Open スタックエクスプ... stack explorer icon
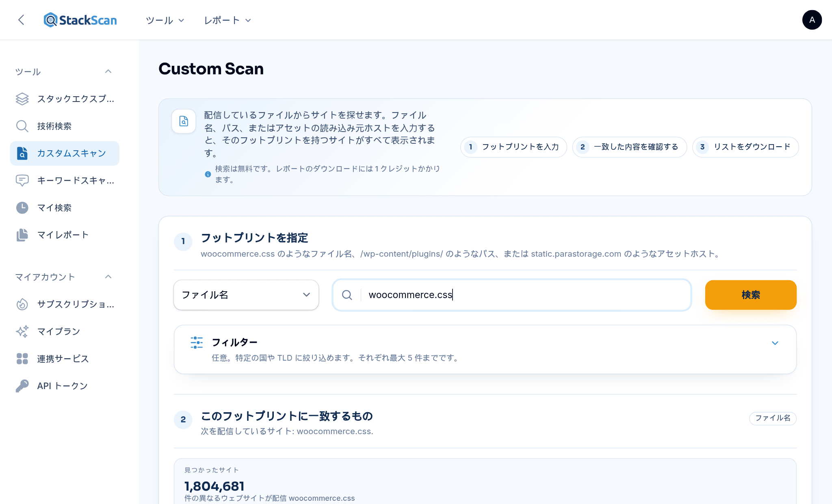The height and width of the screenshot is (504, 832). [x=22, y=99]
